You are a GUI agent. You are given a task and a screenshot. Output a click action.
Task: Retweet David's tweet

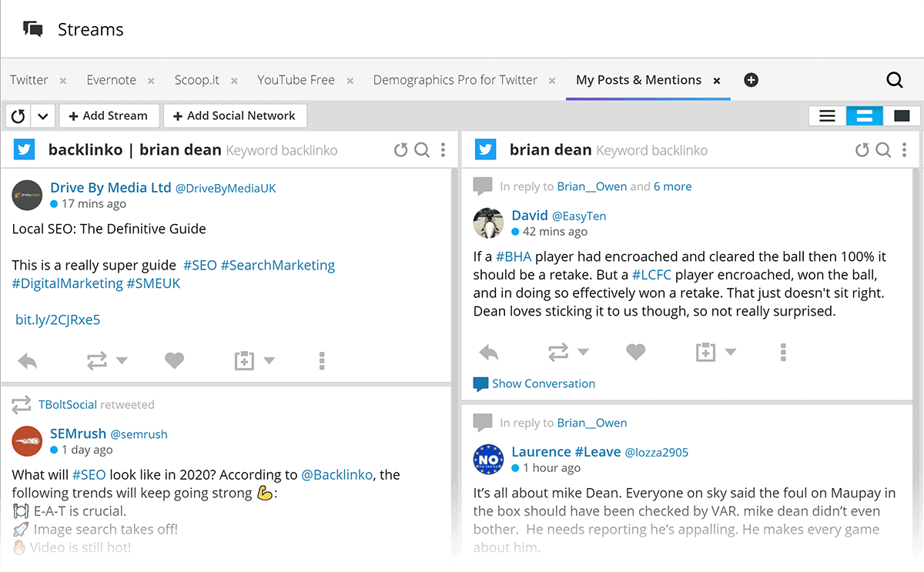click(x=558, y=353)
